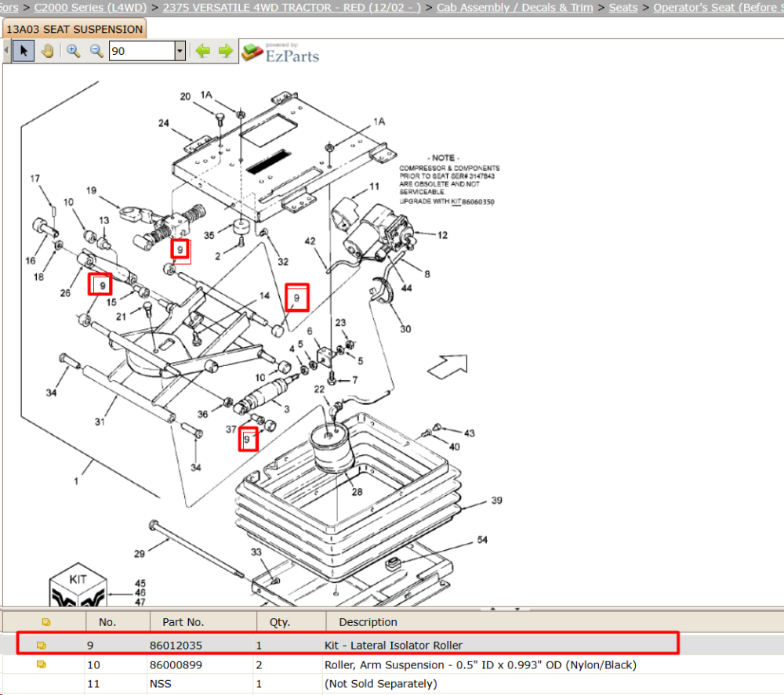The width and height of the screenshot is (784, 695).
Task: Click callout 42 in the diagram
Action: [x=310, y=241]
